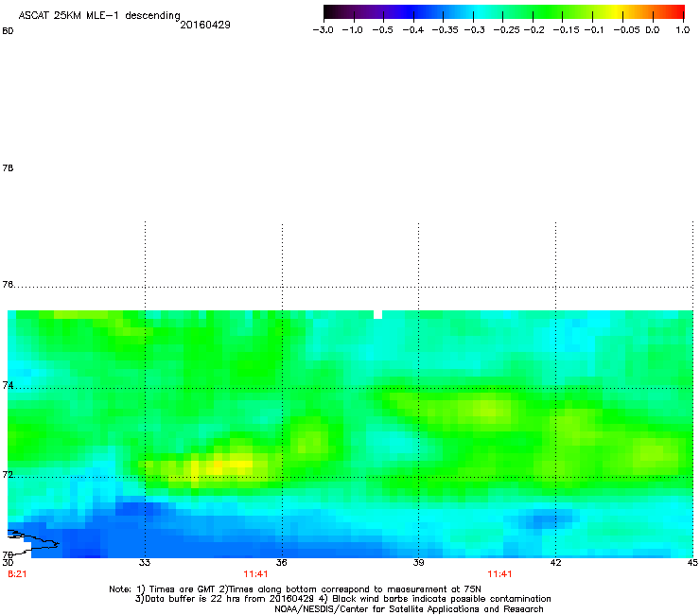Viewport: 700px width, 615px height.
Task: Click the white missing-data notch at top of data
Action: coord(377,314)
